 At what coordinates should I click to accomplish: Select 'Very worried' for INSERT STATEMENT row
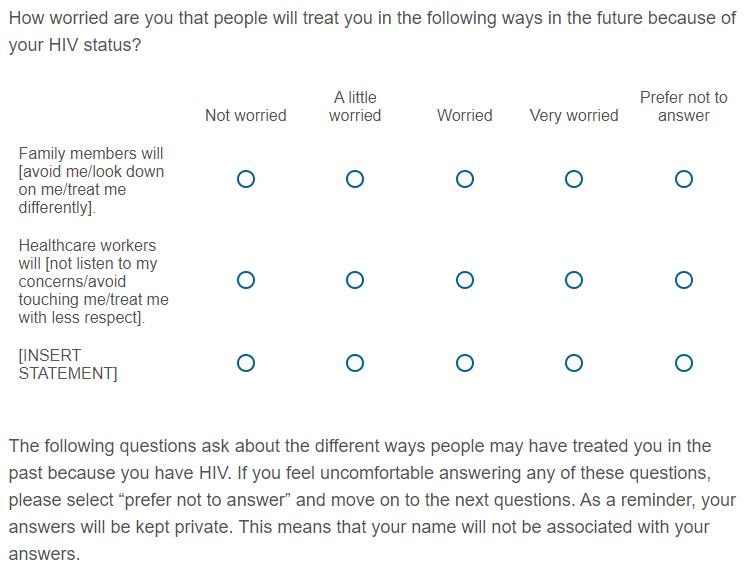(574, 363)
